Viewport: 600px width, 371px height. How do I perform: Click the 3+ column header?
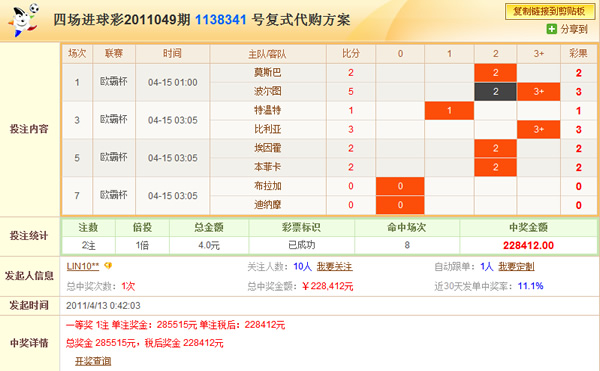(539, 54)
